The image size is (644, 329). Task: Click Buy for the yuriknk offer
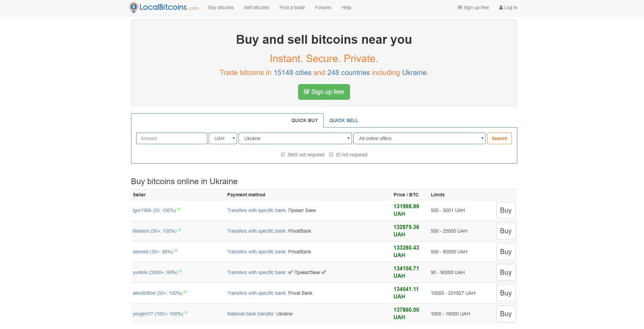(506, 272)
